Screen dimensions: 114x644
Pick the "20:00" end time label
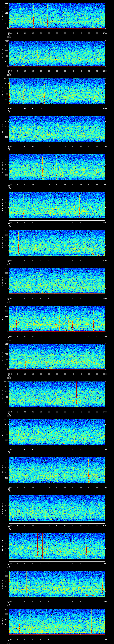click(x=105, y=147)
